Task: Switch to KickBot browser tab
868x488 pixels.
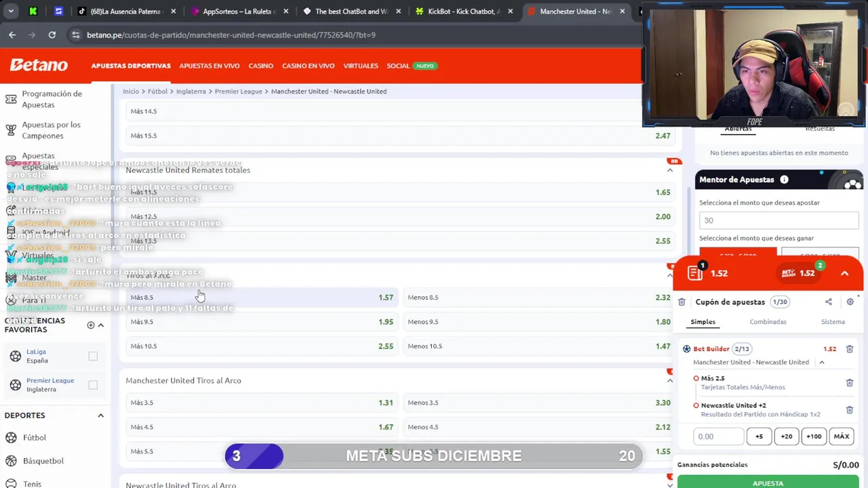Action: pyautogui.click(x=464, y=11)
